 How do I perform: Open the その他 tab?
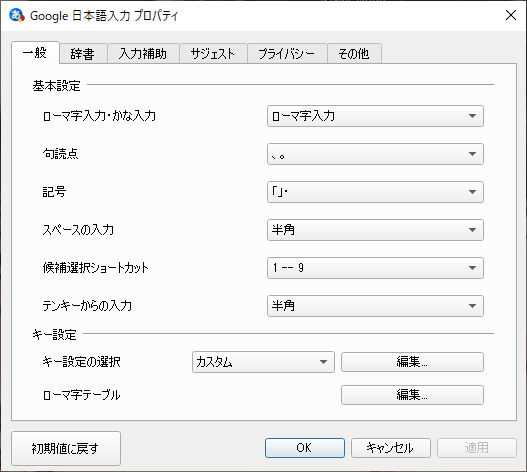tap(354, 53)
